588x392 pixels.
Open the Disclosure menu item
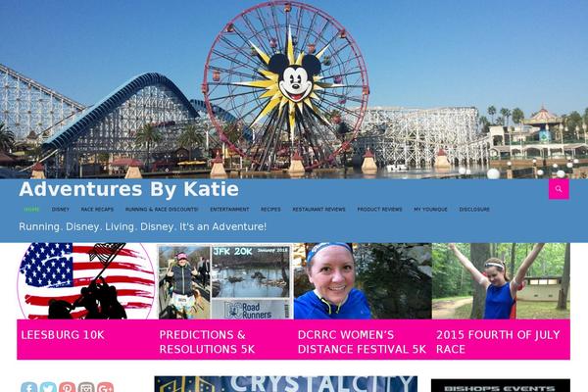pos(474,210)
